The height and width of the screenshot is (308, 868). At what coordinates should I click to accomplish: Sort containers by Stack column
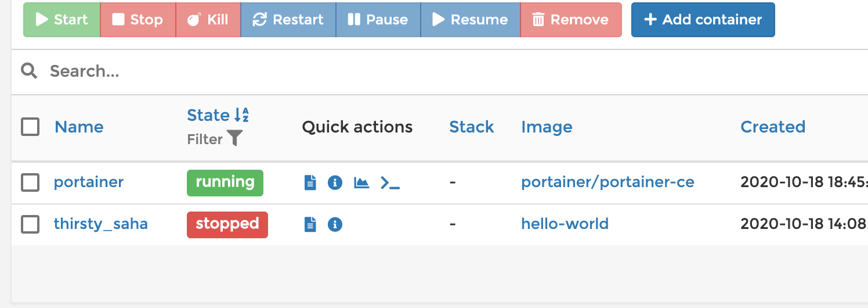coord(471,127)
